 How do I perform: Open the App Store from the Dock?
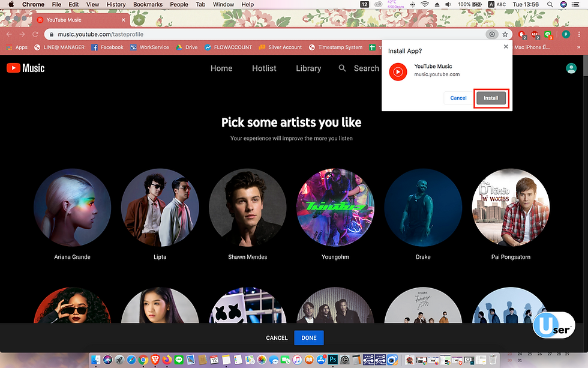pyautogui.click(x=321, y=360)
